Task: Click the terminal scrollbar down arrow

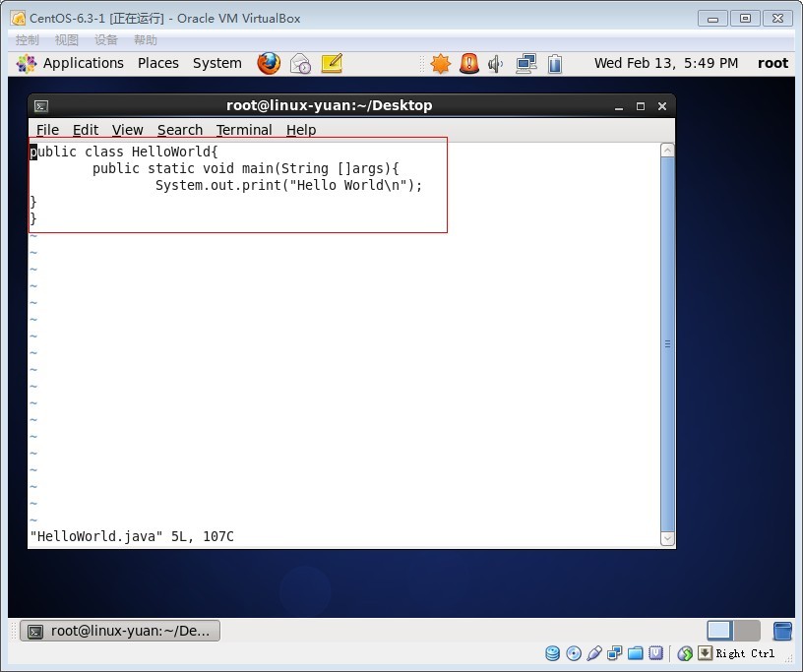Action: [668, 538]
